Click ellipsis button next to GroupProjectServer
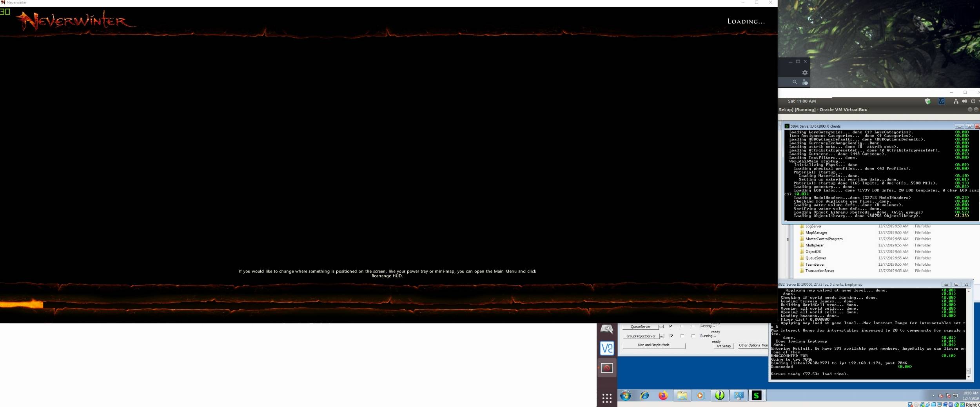980x407 pixels. pyautogui.click(x=662, y=336)
